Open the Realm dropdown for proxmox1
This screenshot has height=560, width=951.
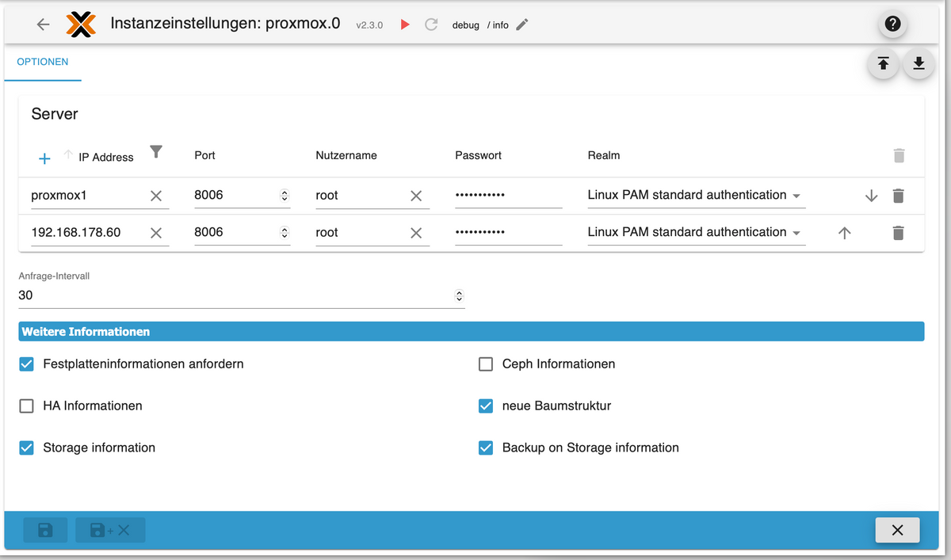tap(696, 196)
